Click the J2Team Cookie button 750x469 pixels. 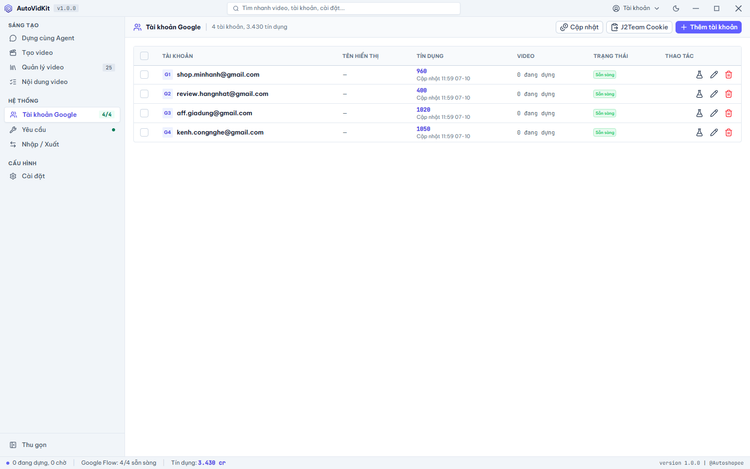(640, 27)
